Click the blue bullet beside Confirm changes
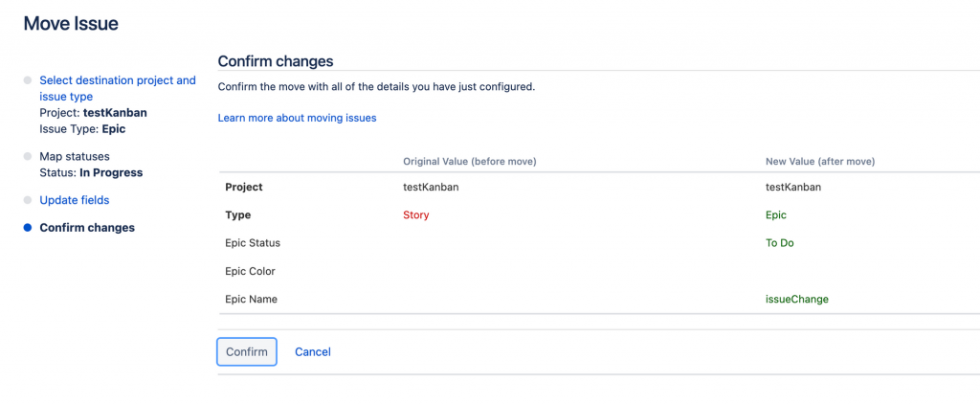The image size is (980, 404). click(28, 228)
